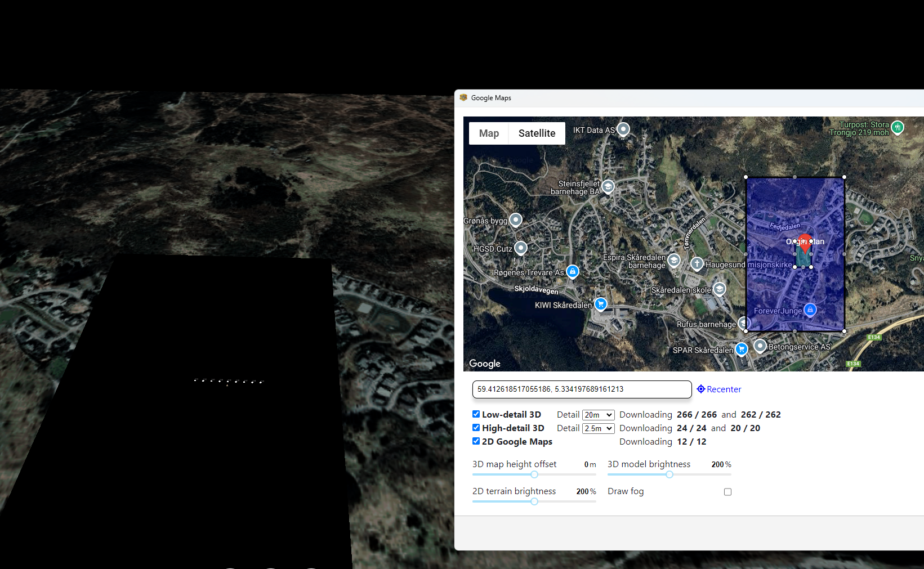Click the selection rectangle's top-right corner handle
Viewport: 924px width, 569px height.
click(844, 177)
